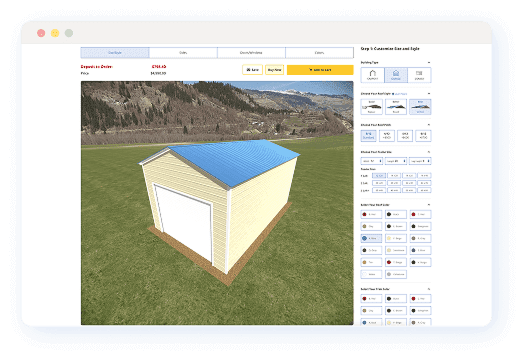Open the Size/Style tab
This screenshot has height=360, width=525.
(x=115, y=53)
